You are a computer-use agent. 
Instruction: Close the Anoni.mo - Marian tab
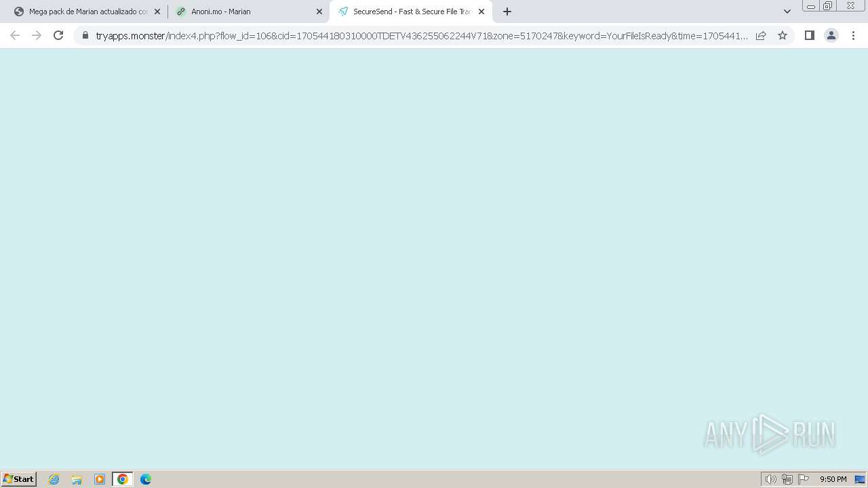pos(319,12)
